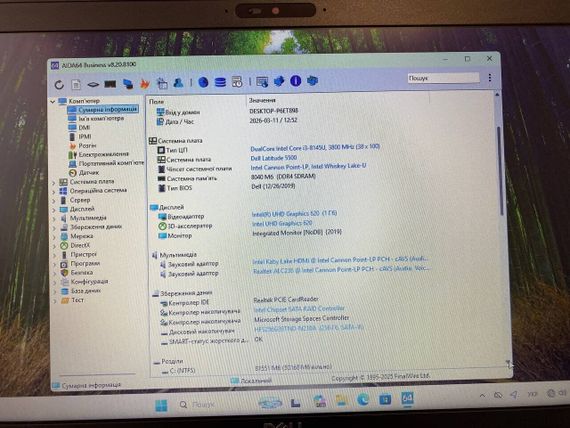
Task: Click the vertical scrollbar thumb in details pane
Action: pyautogui.click(x=500, y=171)
